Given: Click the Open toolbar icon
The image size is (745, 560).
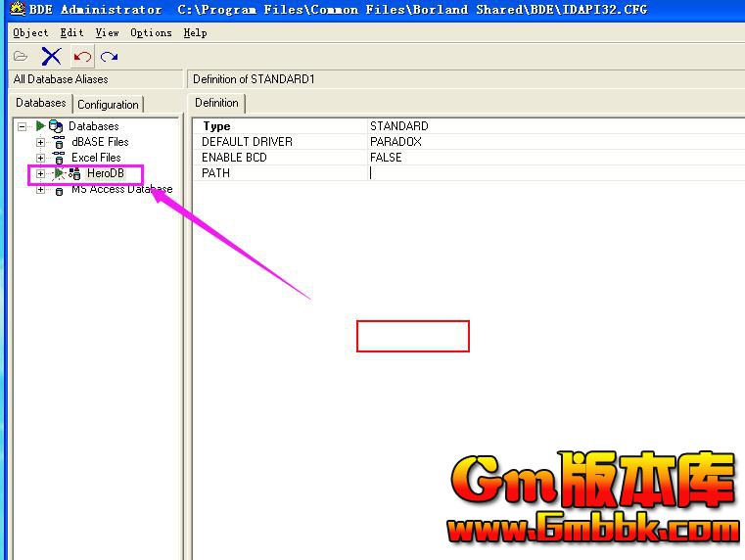Looking at the screenshot, I should click(x=21, y=57).
